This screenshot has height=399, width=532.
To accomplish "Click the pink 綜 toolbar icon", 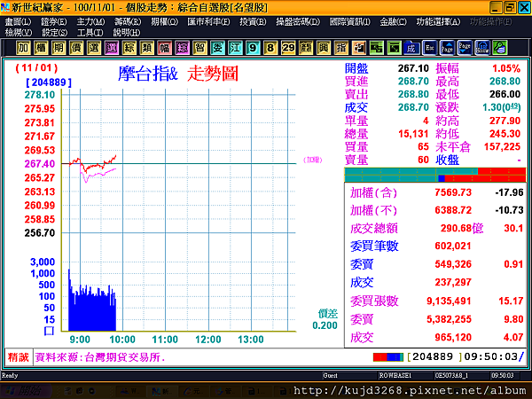I will (182, 48).
